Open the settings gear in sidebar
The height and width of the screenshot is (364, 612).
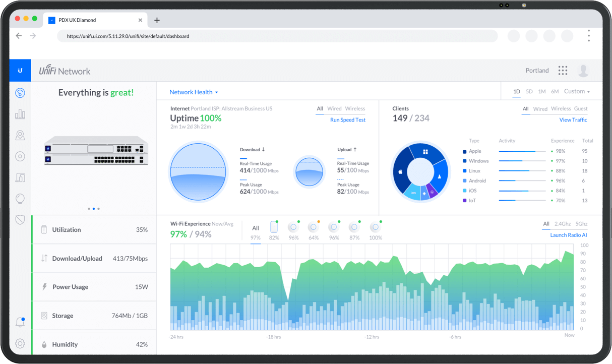[x=20, y=344]
